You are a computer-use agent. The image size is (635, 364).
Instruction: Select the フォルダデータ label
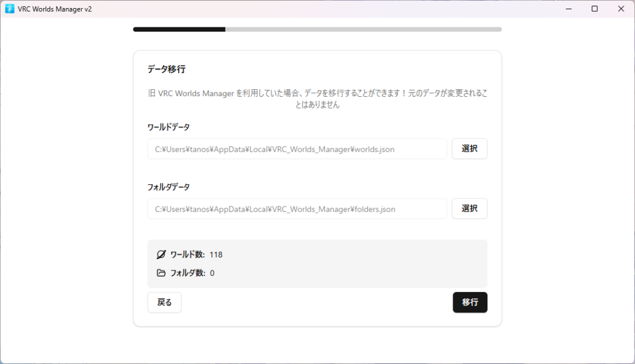169,187
